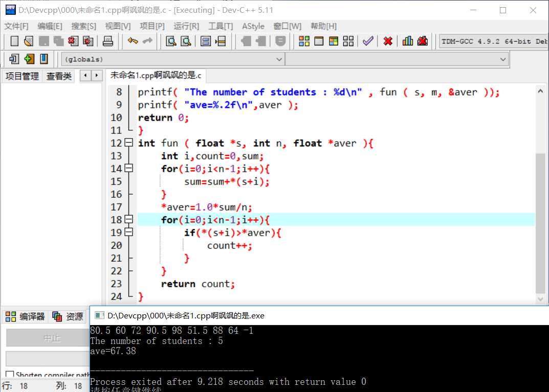Click the console window title 未命名1.cpp啊飒飒的是.exe

pos(186,316)
